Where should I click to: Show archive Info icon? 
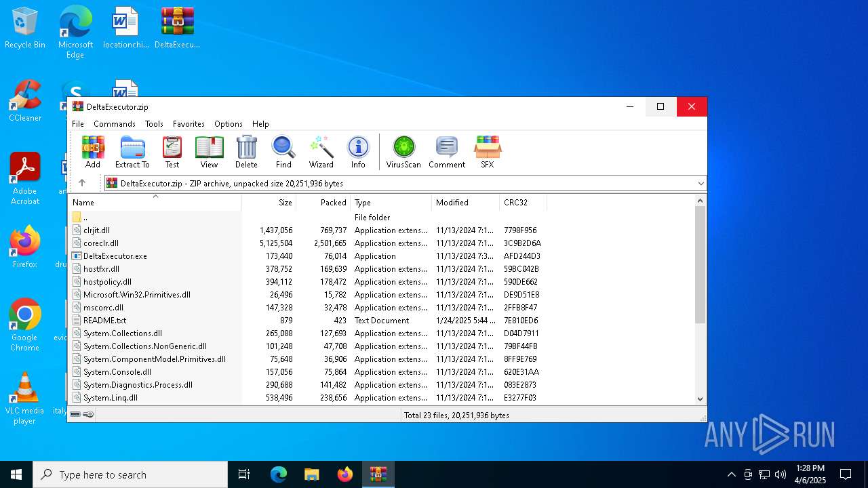pos(358,152)
